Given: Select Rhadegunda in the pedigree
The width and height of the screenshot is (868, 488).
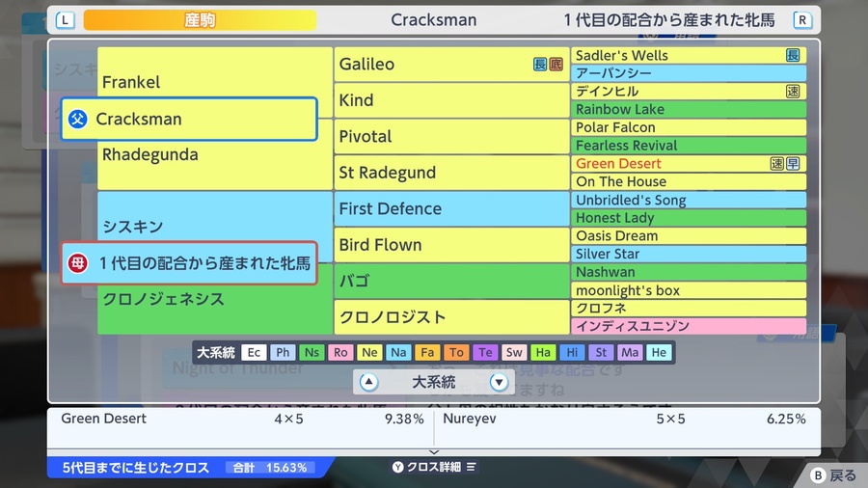Looking at the screenshot, I should [150, 154].
